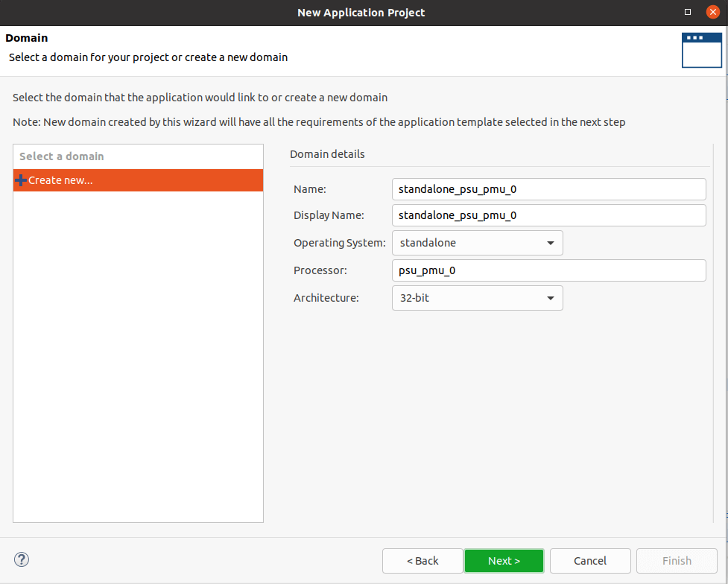Open the Architecture dropdown
This screenshot has width=728, height=584.
pos(551,297)
